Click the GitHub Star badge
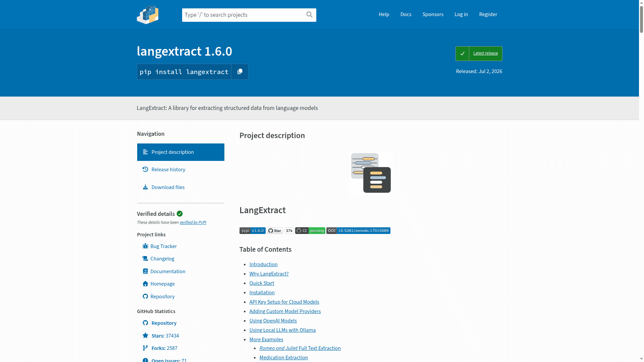644x362 pixels. pyautogui.click(x=275, y=231)
